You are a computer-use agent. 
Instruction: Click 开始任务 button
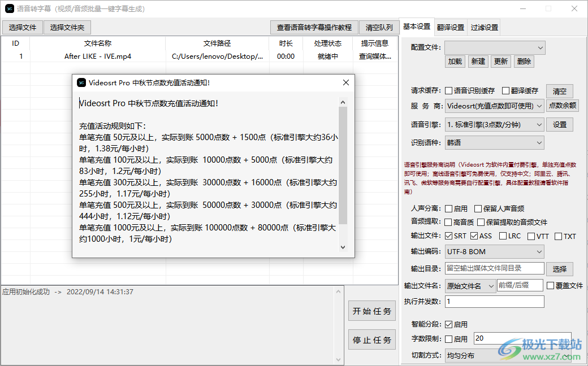coord(372,311)
